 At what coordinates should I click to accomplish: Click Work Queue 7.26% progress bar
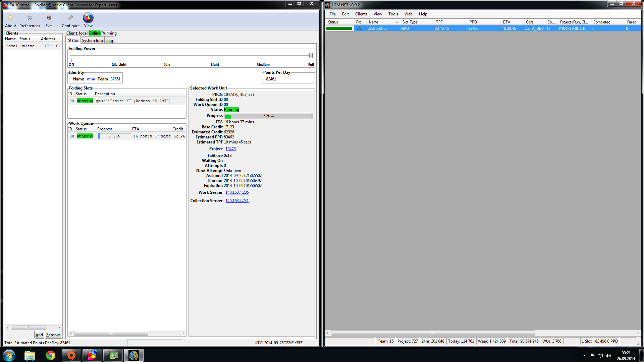[114, 136]
